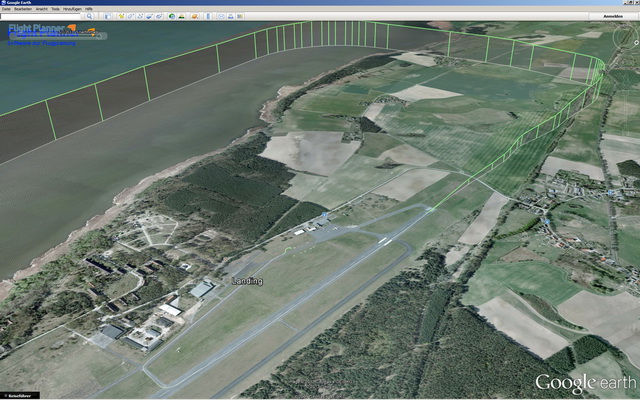This screenshot has width=640, height=400.
Task: Click the rightmost toolbar icon after print
Action: [x=241, y=16]
